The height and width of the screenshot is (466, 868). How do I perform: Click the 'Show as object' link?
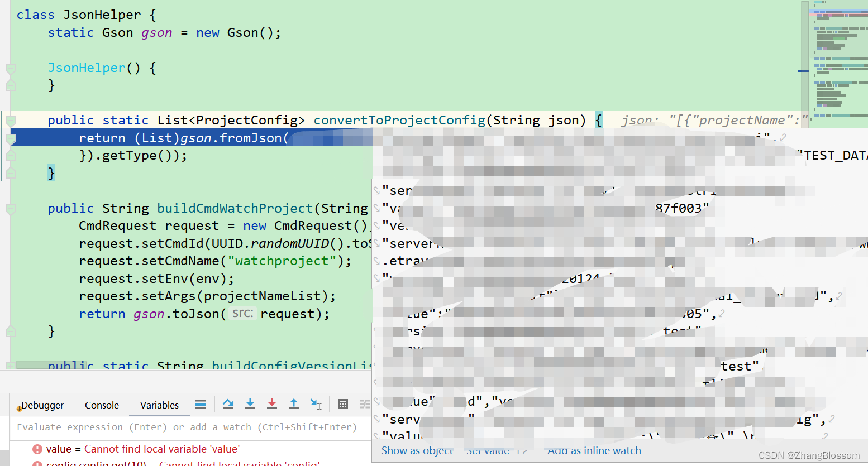tap(417, 450)
